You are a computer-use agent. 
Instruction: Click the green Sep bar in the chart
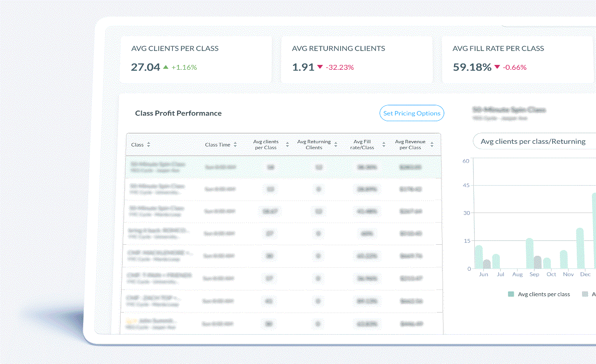(529, 253)
